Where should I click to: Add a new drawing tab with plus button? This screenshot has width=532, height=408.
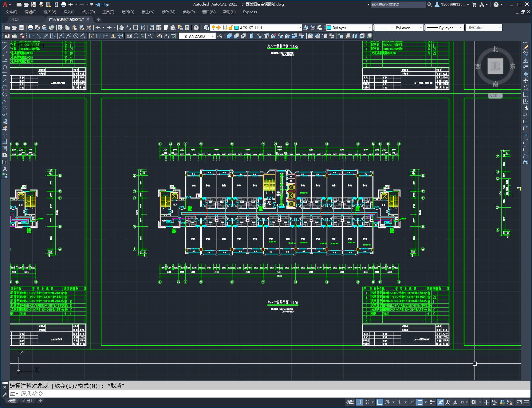(x=98, y=20)
